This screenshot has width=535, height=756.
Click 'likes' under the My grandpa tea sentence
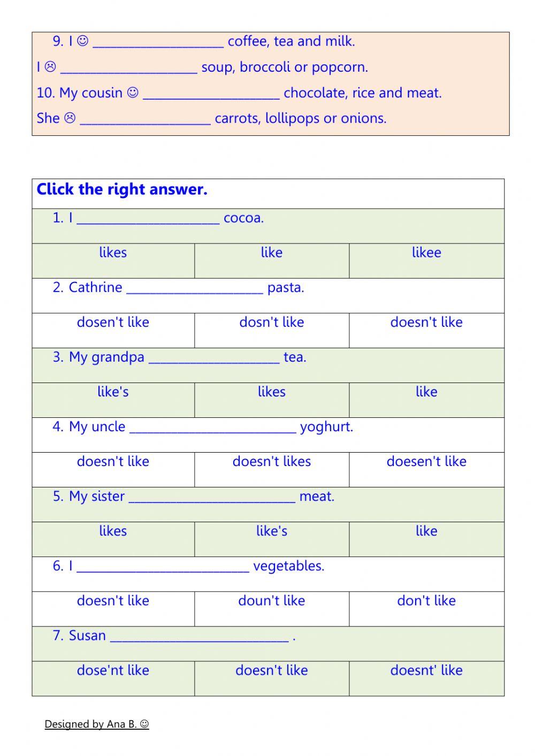272,392
